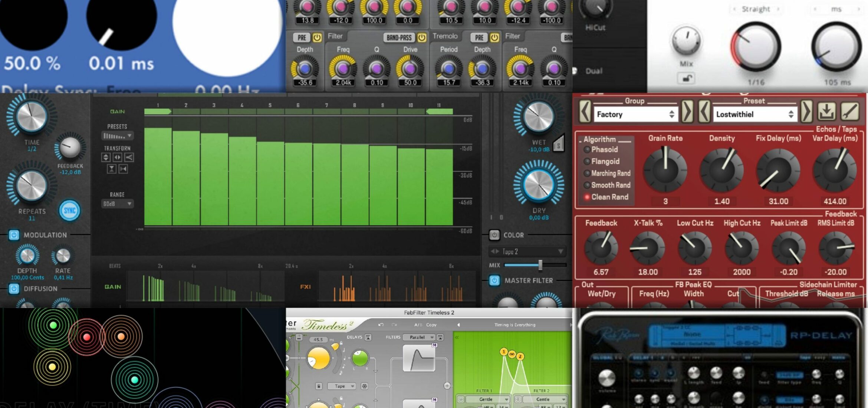This screenshot has height=408, width=868.
Task: Enable the MODULATION section power toggle
Action: pos(13,235)
